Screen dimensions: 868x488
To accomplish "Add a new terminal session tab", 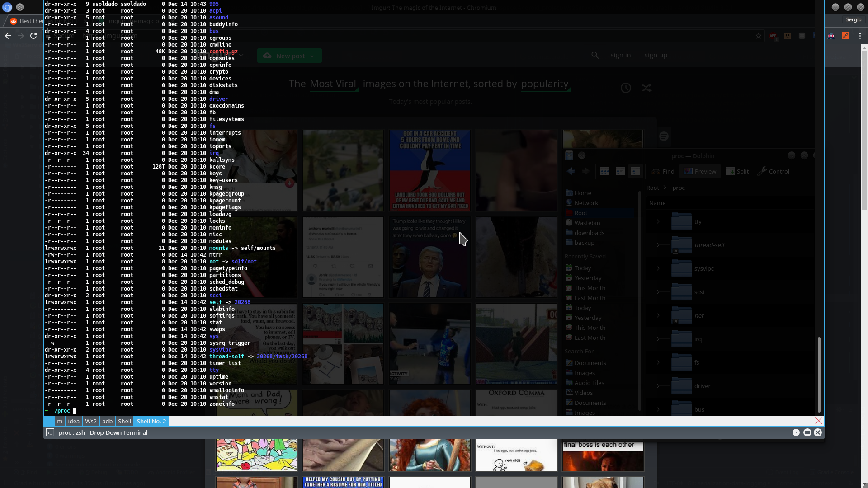I will tap(49, 421).
